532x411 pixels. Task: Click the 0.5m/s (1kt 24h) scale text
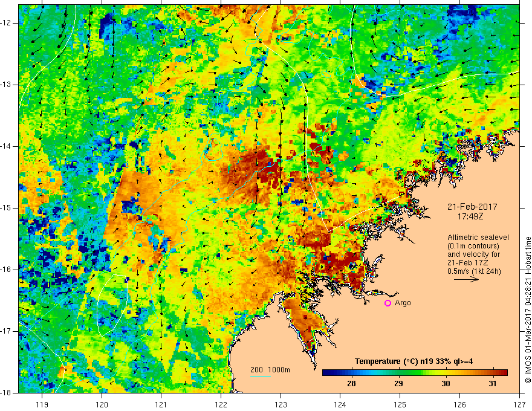click(x=474, y=271)
